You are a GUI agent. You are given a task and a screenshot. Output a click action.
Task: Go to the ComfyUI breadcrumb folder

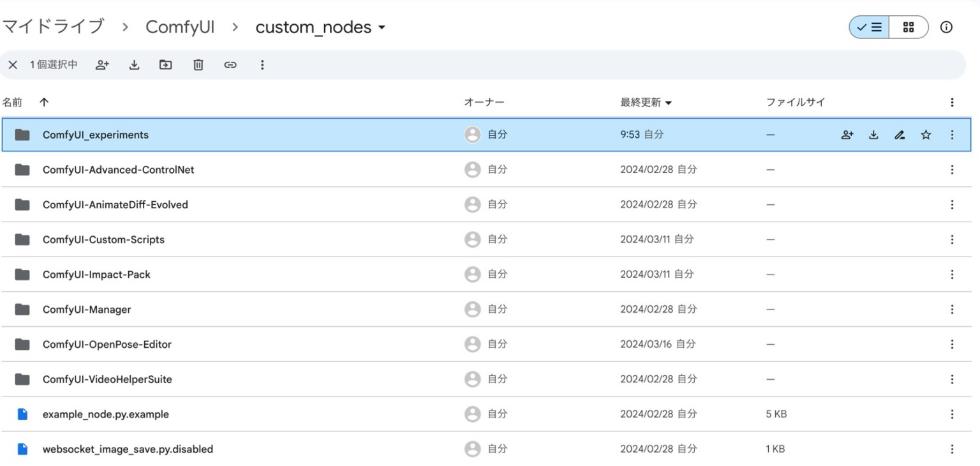pos(181,27)
